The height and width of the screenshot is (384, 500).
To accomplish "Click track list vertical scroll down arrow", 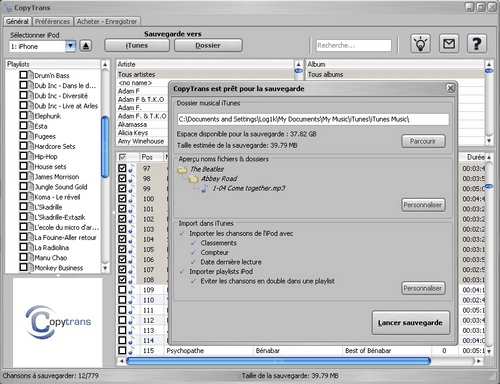I will click(x=489, y=351).
